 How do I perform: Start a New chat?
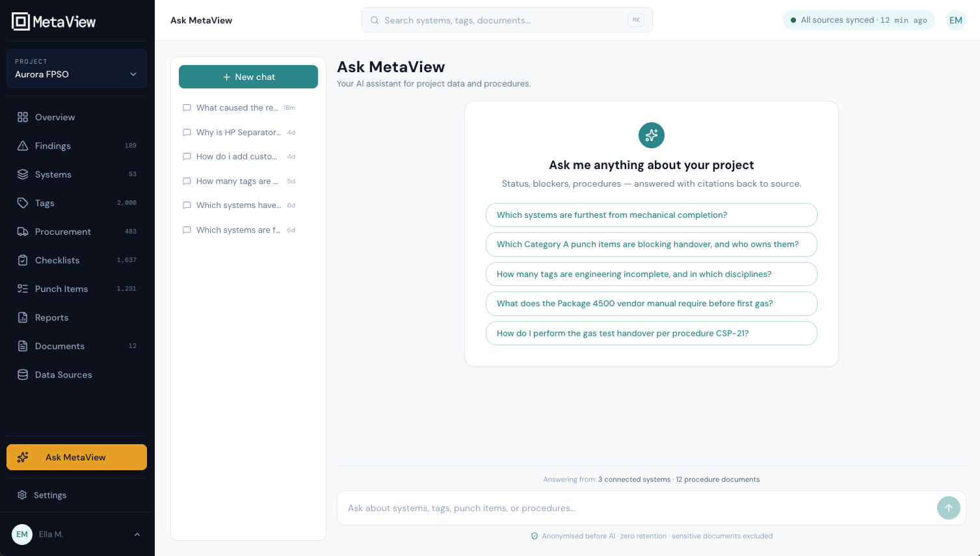(x=248, y=77)
